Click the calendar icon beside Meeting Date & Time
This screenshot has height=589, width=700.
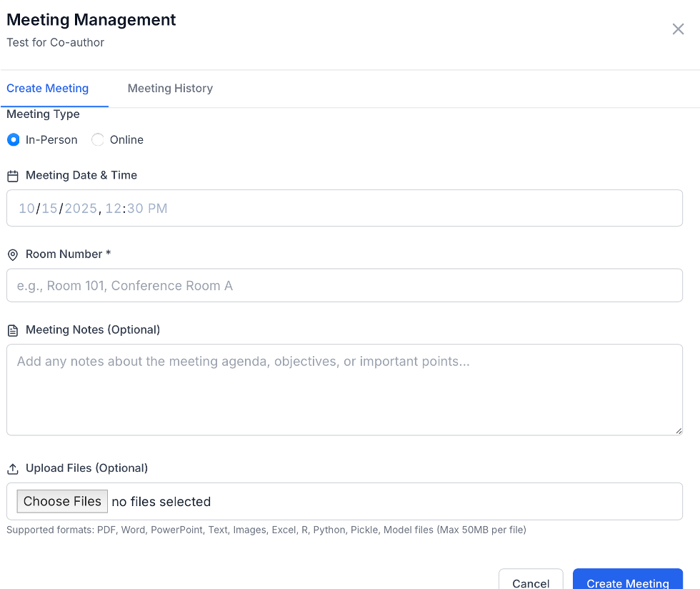coord(12,175)
